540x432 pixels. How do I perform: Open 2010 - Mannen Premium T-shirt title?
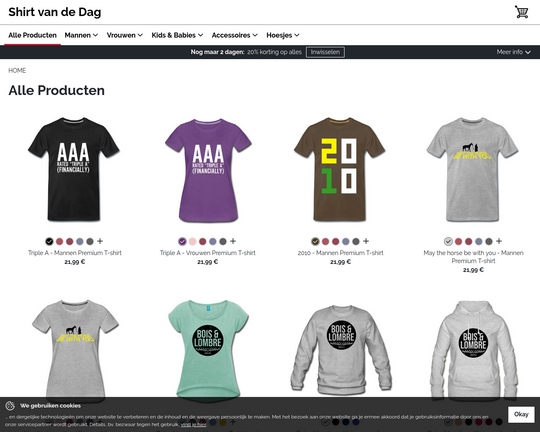[x=340, y=253]
